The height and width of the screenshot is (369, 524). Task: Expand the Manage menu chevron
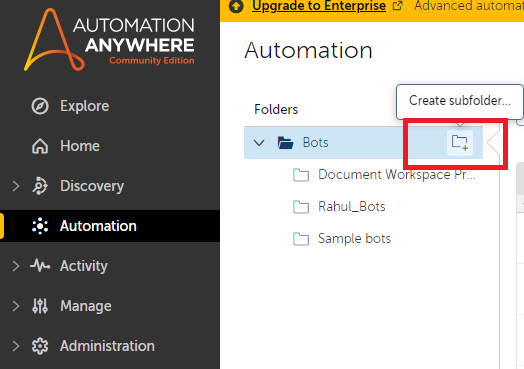[15, 306]
